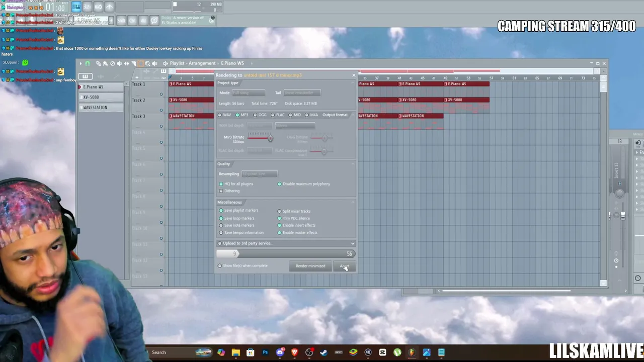Collapse the Quality section
This screenshot has width=644, height=362.
353,164
